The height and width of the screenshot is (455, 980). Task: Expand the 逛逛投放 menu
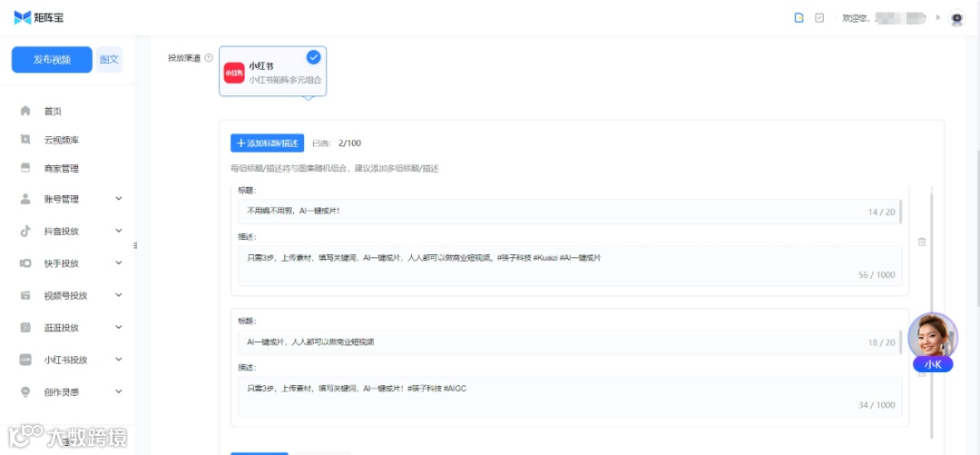pos(119,327)
